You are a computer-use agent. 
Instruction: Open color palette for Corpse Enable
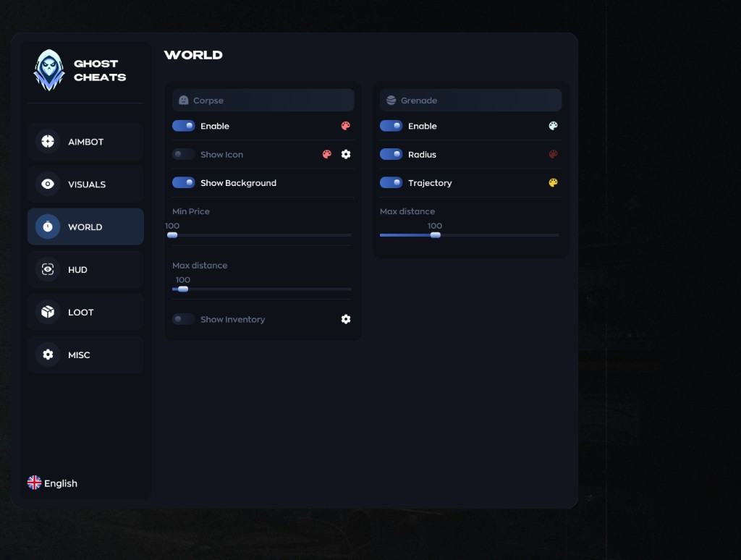(x=345, y=126)
